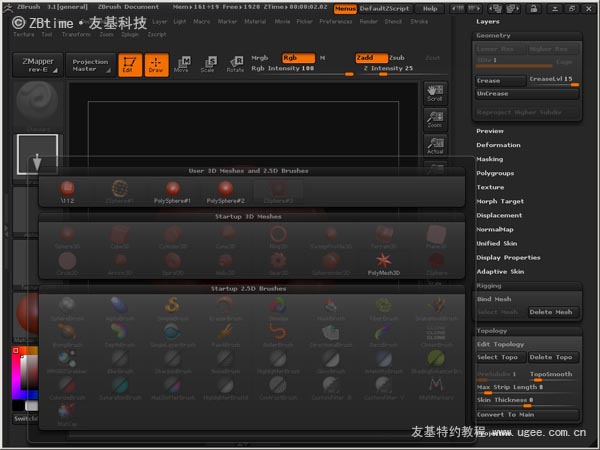Click the Actual size icon

pyautogui.click(x=435, y=146)
